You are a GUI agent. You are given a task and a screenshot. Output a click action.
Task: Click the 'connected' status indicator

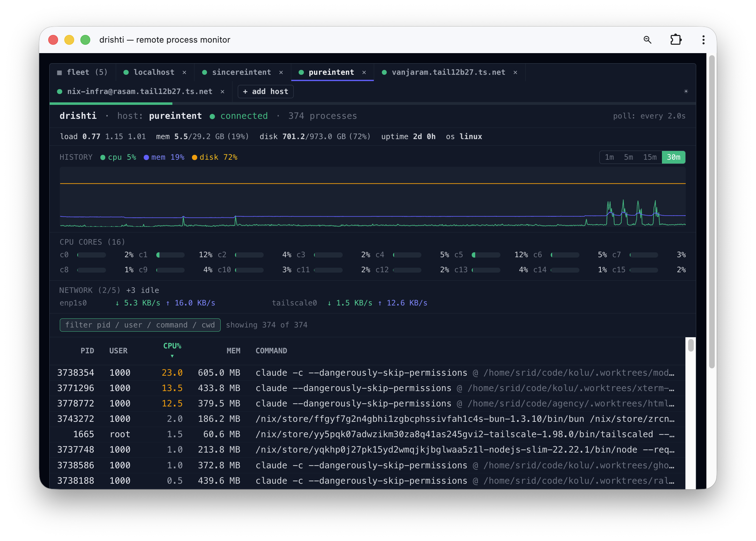[239, 116]
